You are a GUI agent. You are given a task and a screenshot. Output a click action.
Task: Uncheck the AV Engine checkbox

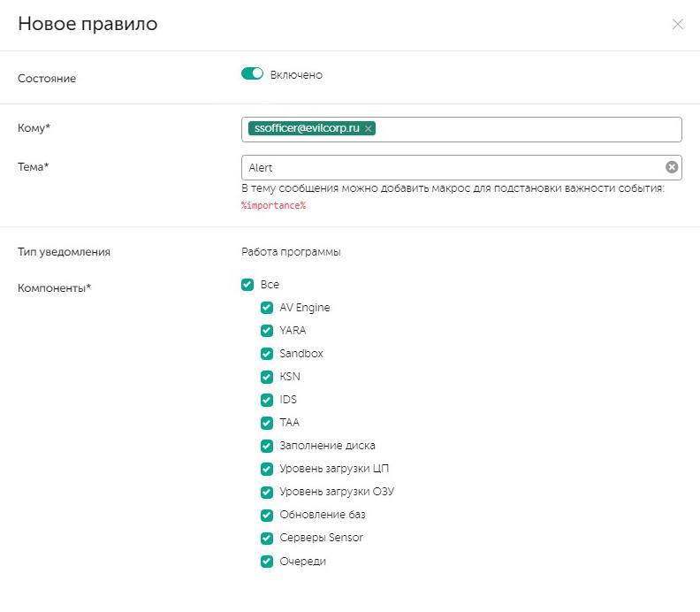pos(267,308)
